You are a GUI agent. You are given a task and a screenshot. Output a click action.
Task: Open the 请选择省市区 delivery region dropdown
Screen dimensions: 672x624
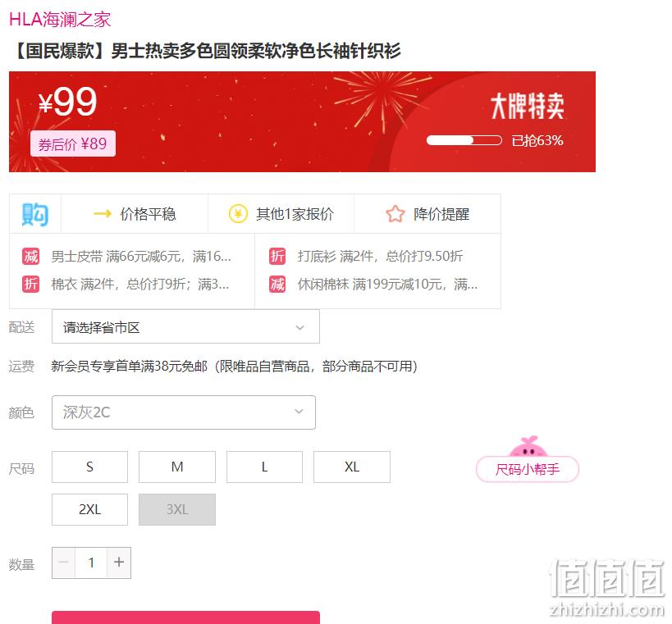coord(185,327)
